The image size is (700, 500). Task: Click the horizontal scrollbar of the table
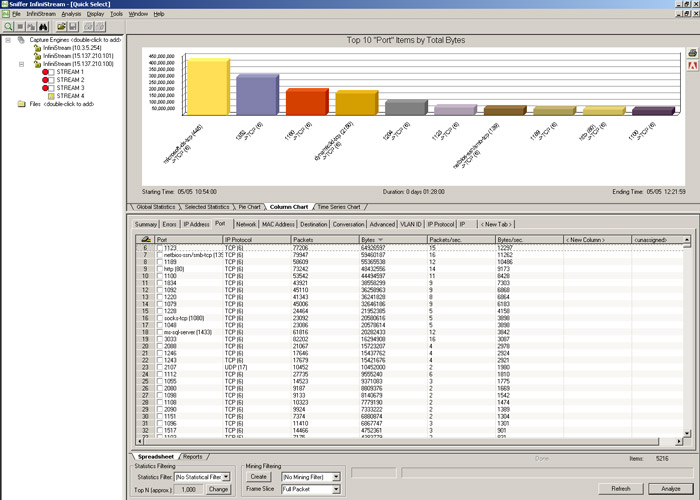click(399, 442)
